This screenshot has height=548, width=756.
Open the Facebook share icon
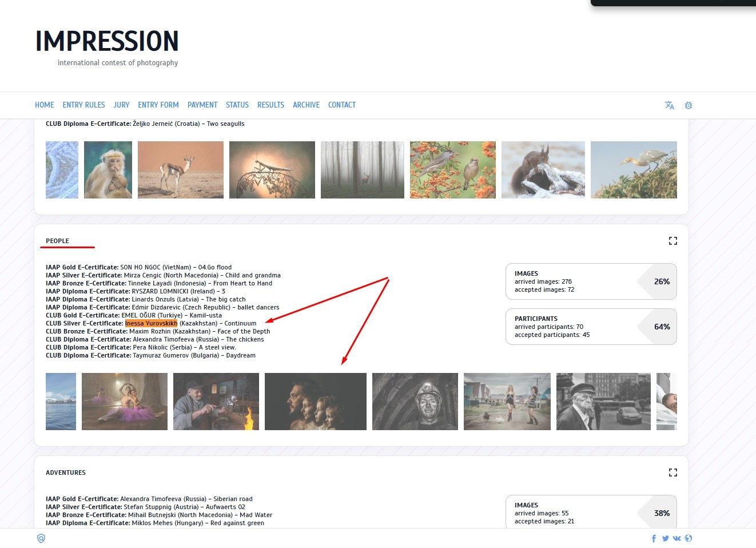[654, 538]
